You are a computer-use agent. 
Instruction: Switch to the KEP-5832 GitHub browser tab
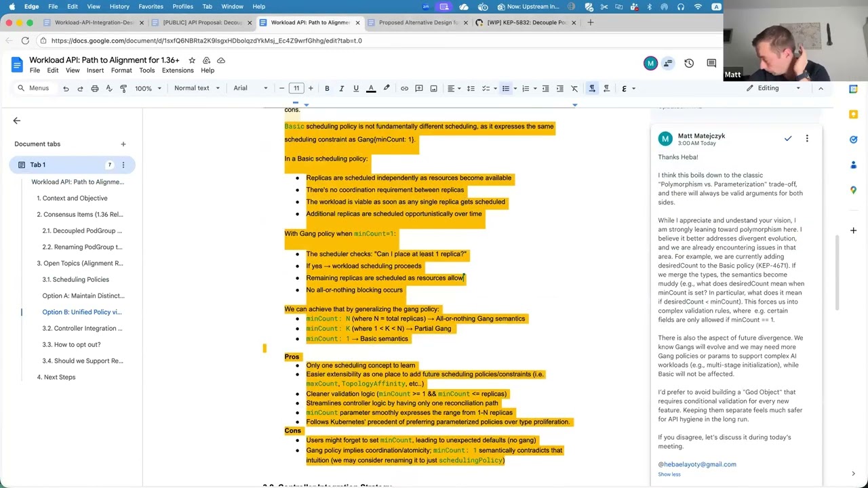click(x=526, y=22)
